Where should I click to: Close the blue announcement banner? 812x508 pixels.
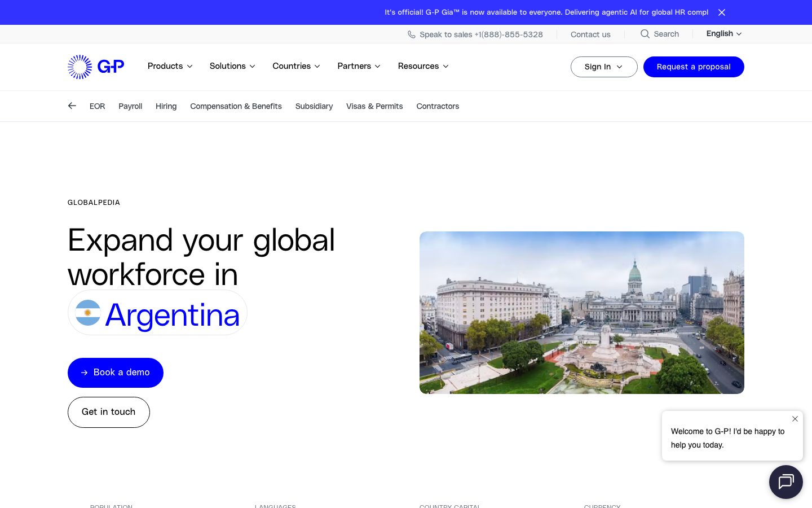[x=722, y=12]
